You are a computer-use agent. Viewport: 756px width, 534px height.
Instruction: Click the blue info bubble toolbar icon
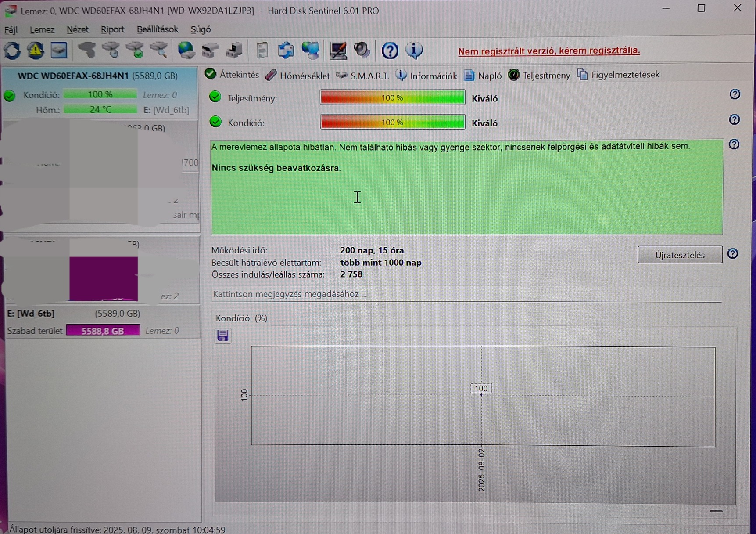click(x=414, y=51)
